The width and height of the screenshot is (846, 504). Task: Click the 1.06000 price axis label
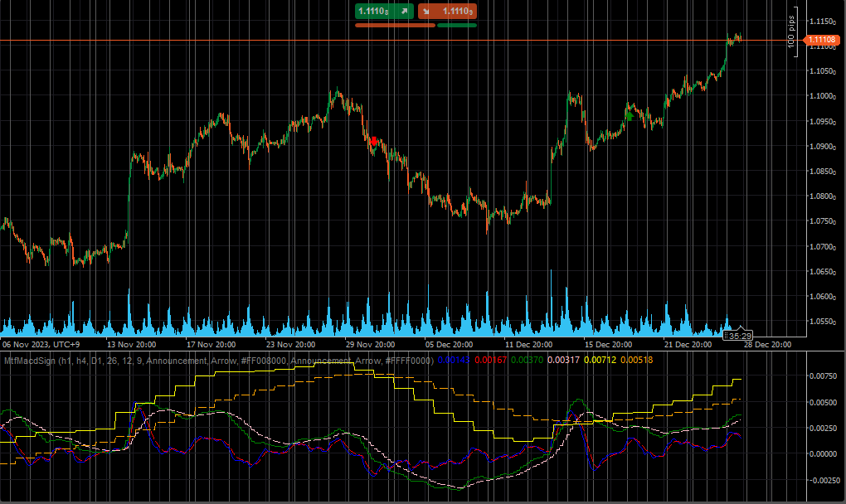823,297
